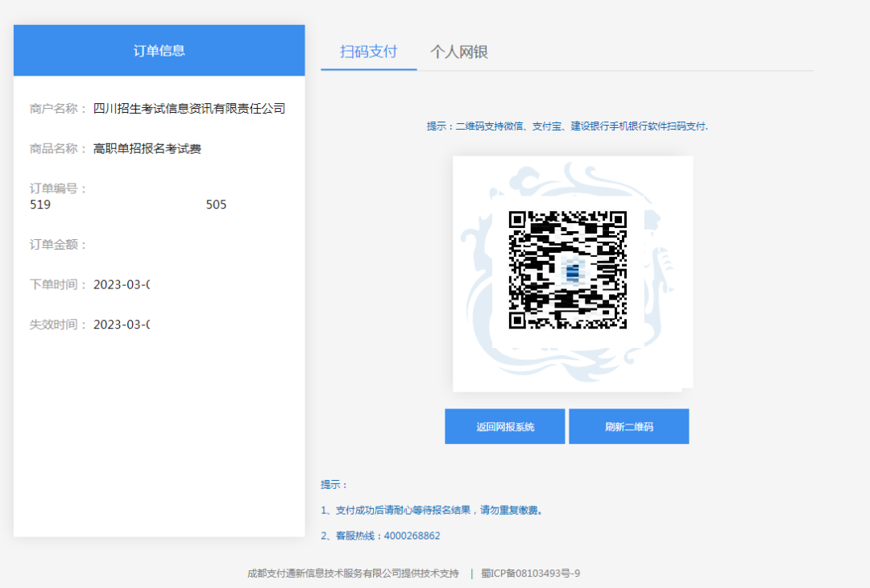
Task: Select the embedded logo inside the QR code
Action: click(573, 272)
